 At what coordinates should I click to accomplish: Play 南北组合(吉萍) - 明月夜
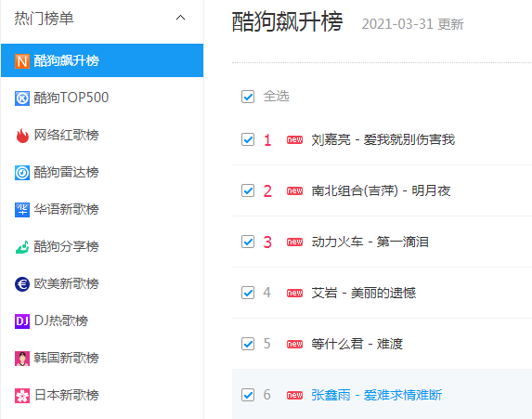381,190
